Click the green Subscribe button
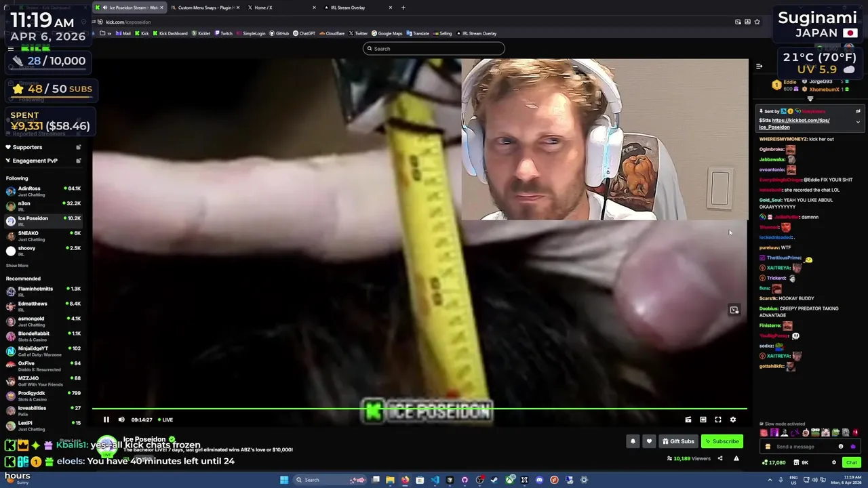 click(722, 441)
